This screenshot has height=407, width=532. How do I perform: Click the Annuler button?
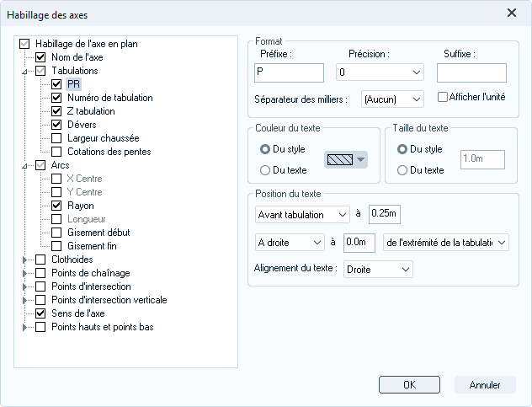485,384
